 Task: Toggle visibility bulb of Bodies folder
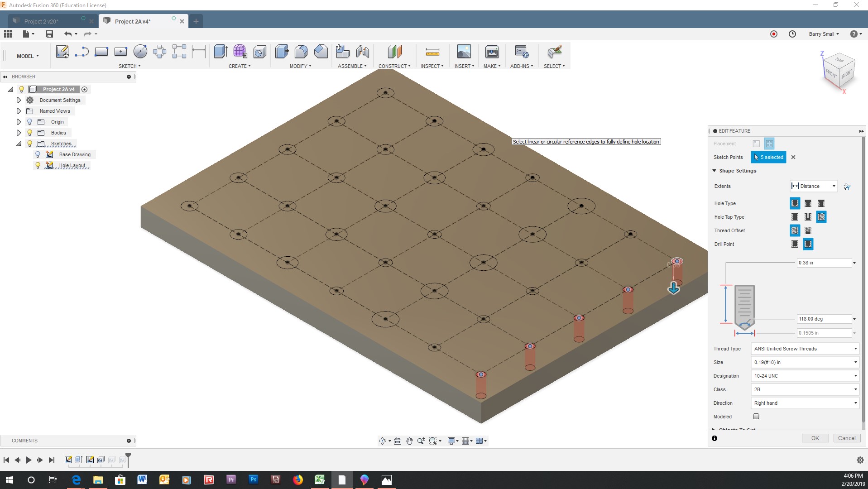tap(30, 133)
